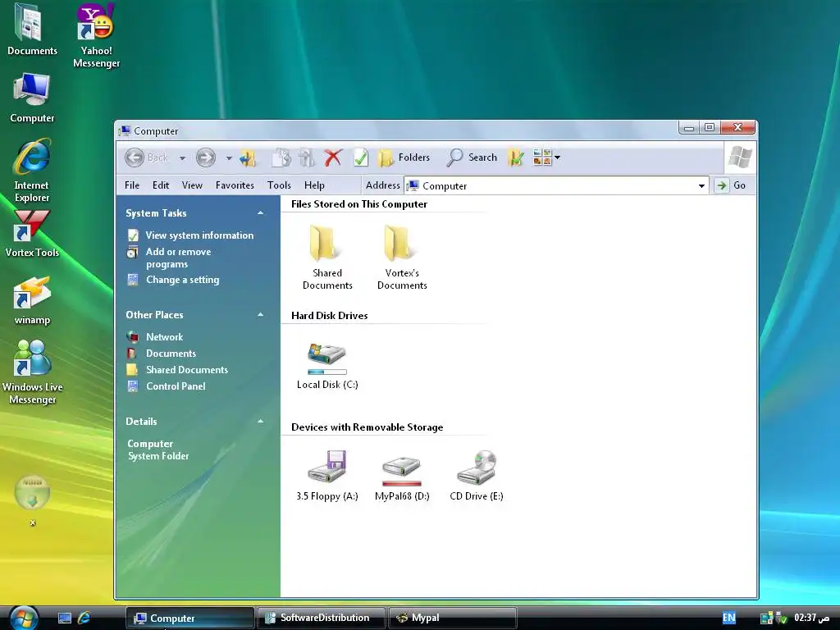Click View system information link
Screen dimensions: 840x630
(x=199, y=235)
